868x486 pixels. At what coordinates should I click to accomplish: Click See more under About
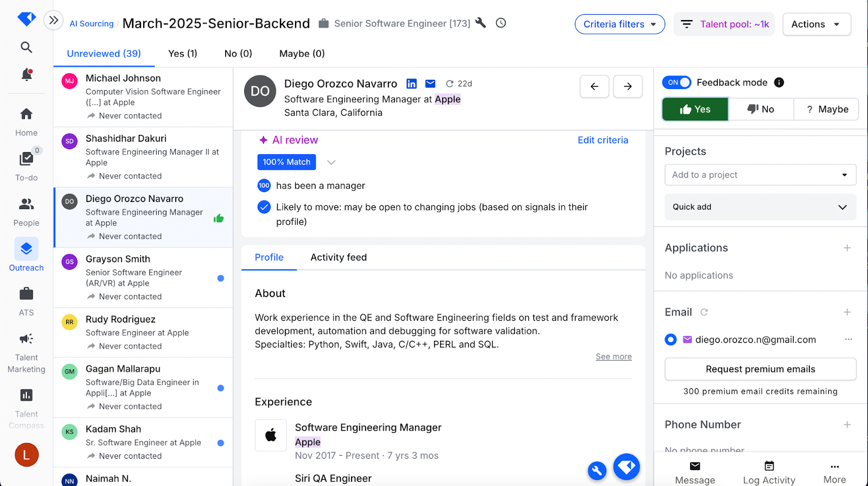pos(614,357)
